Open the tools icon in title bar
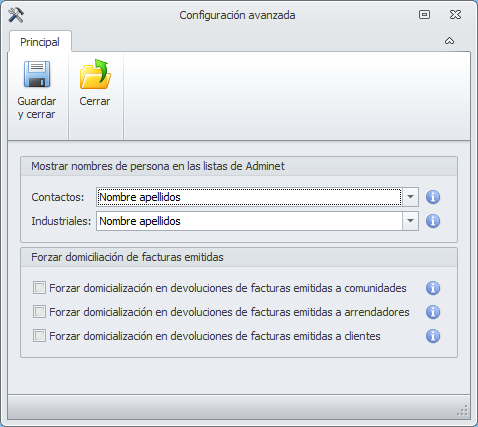This screenshot has width=478, height=427. (16, 15)
